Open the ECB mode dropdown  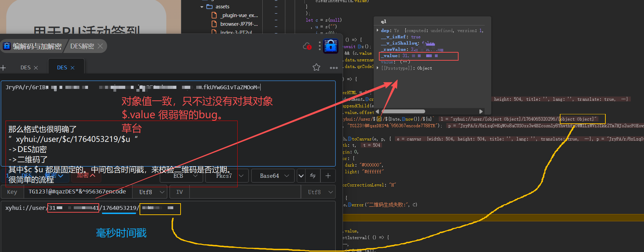point(181,176)
